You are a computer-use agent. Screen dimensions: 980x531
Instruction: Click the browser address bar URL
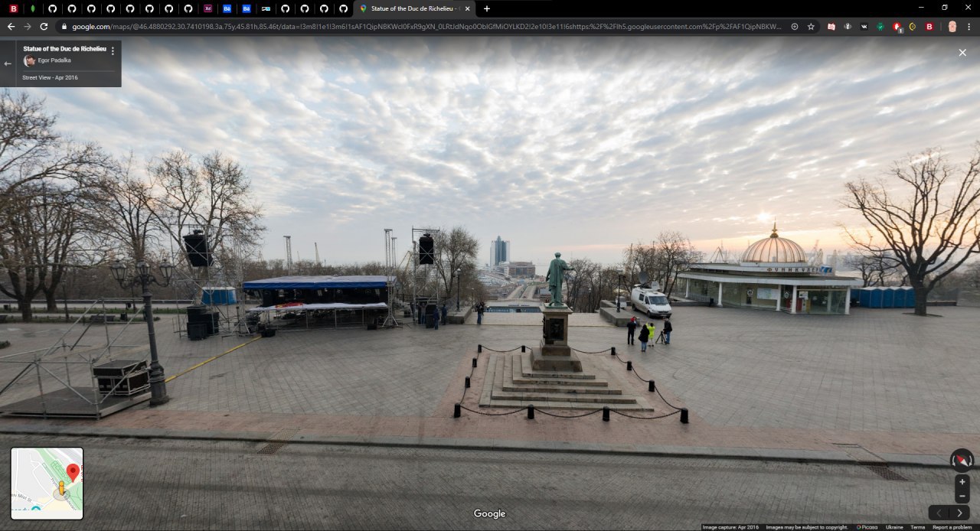pos(426,26)
